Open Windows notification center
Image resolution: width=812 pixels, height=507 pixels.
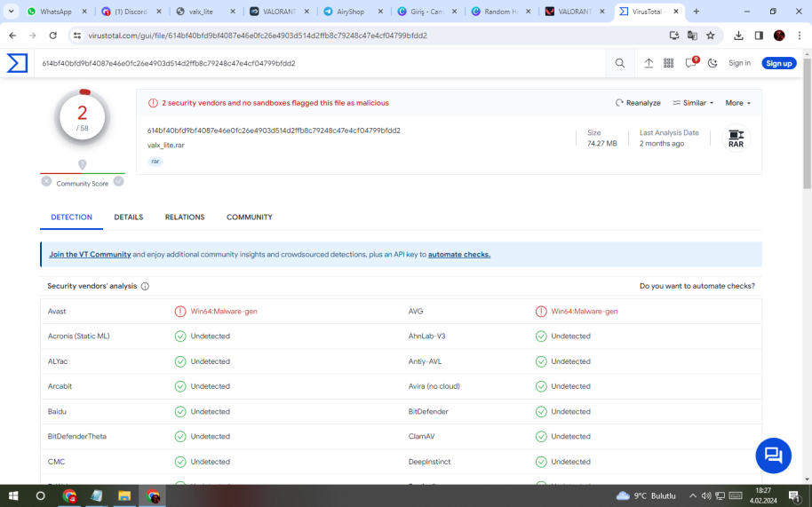794,496
